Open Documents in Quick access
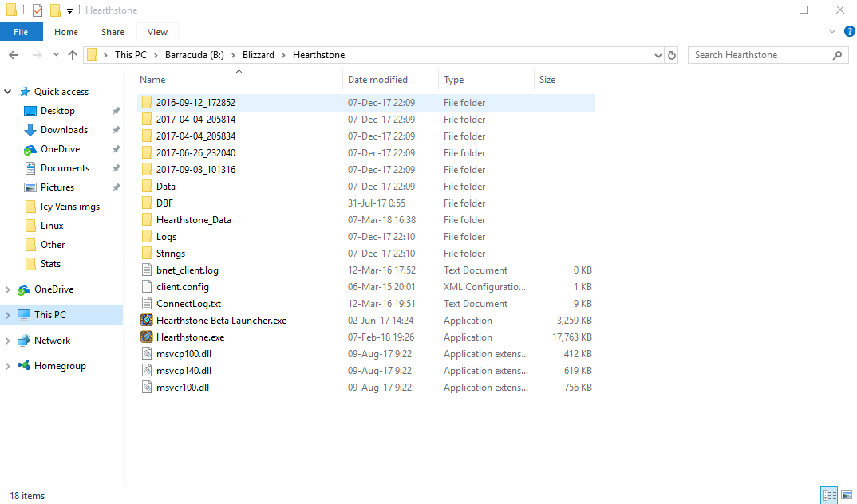Screen dimensions: 857x504 [x=65, y=168]
